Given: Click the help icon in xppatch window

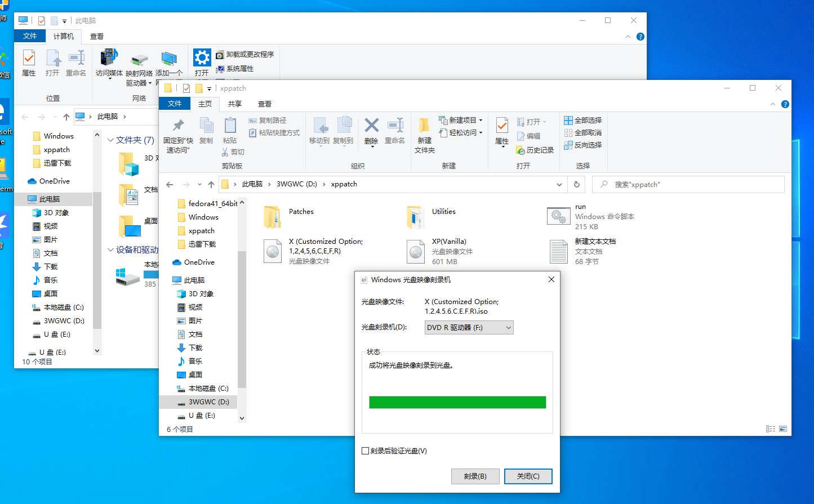Looking at the screenshot, I should coord(785,104).
